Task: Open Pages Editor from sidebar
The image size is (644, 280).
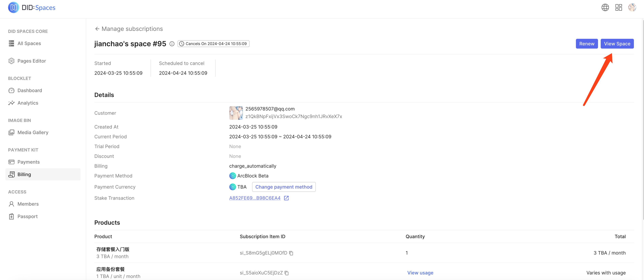Action: pos(32,61)
